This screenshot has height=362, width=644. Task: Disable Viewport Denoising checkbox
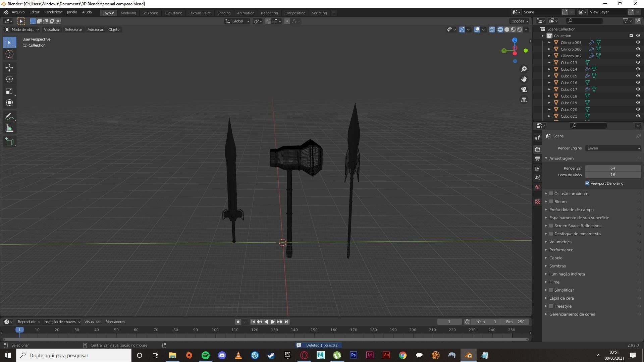(587, 183)
